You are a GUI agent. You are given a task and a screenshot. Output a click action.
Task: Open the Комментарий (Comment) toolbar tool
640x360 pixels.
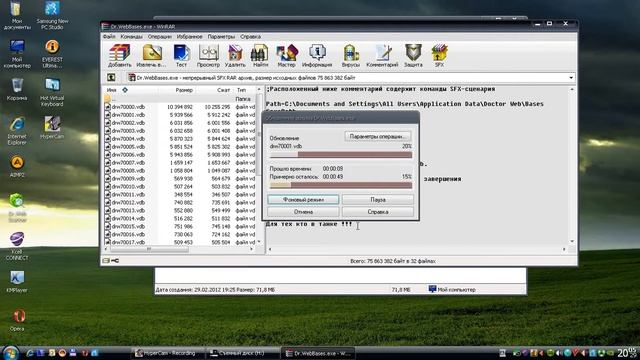click(382, 56)
